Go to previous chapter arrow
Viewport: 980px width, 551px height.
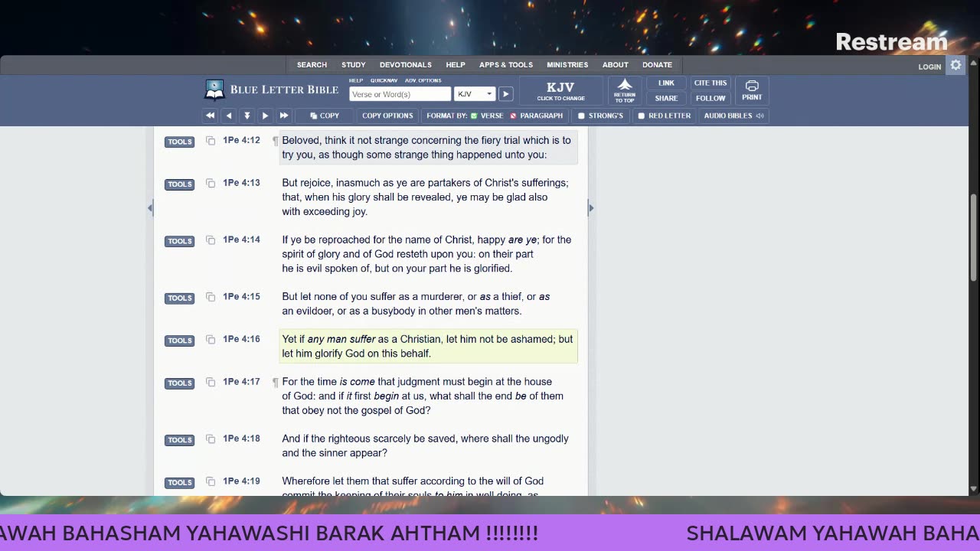click(x=228, y=116)
